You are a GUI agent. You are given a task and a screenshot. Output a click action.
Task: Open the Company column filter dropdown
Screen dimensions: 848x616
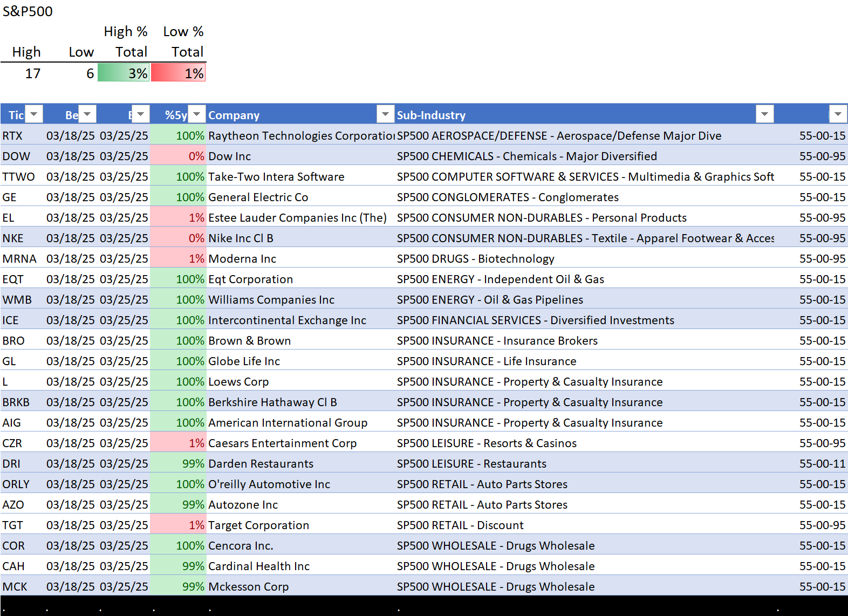click(385, 114)
